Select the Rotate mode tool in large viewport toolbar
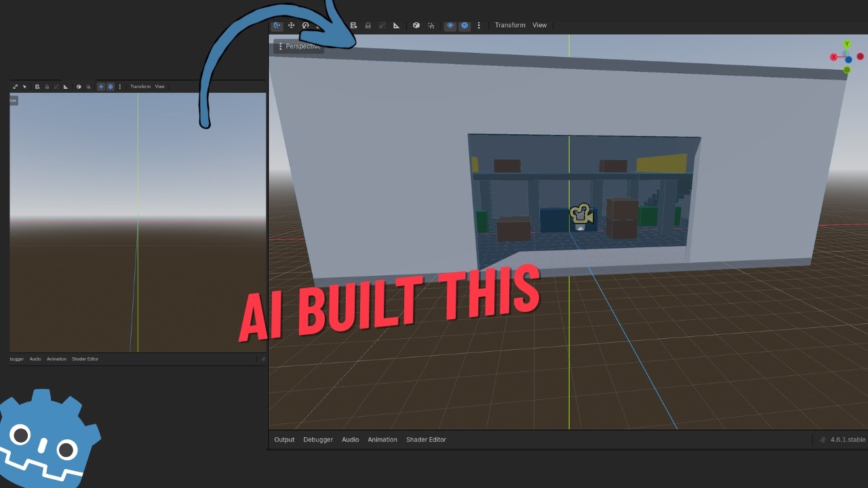Viewport: 868px width, 488px height. (x=305, y=25)
